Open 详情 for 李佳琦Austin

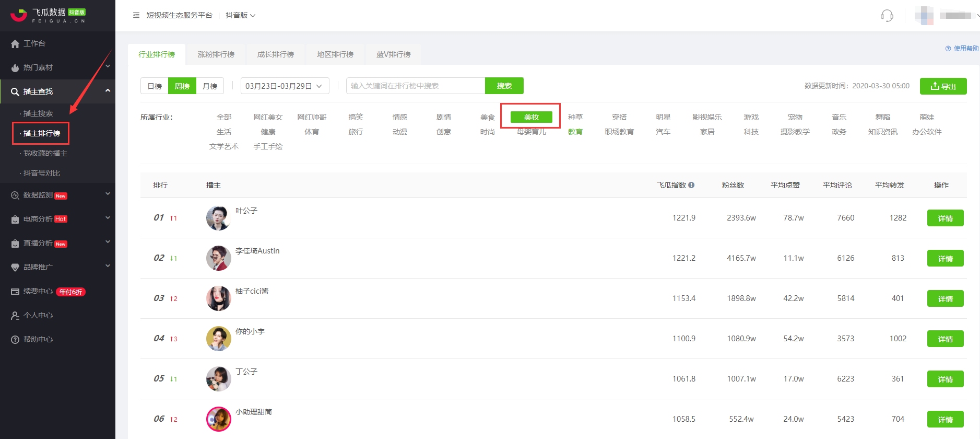[x=946, y=258]
